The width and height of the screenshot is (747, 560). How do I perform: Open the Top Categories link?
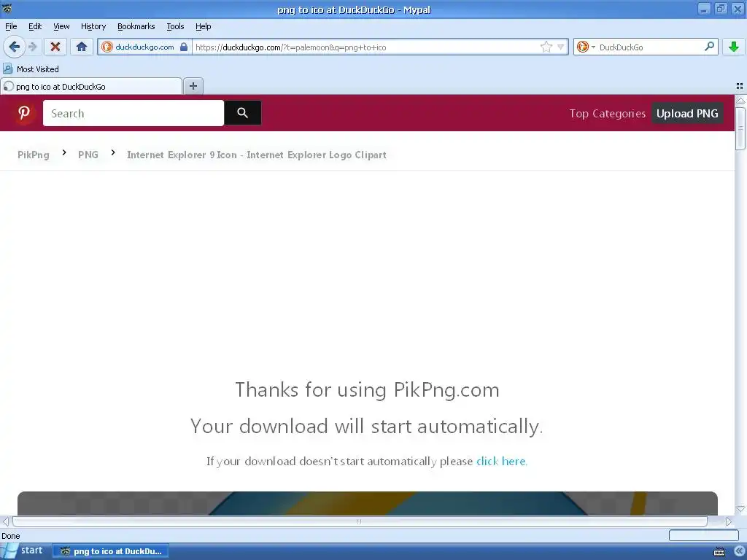click(x=608, y=114)
